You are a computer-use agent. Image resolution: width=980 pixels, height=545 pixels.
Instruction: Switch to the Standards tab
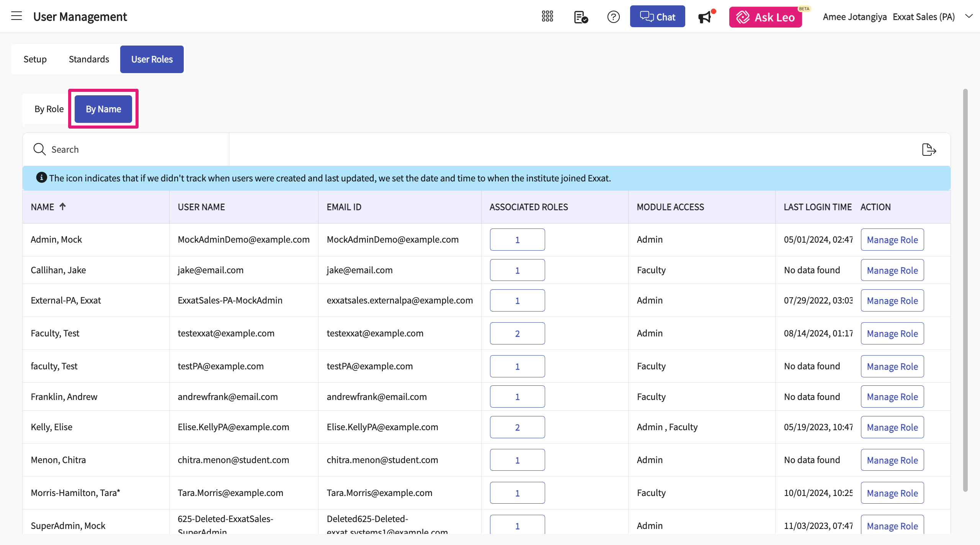89,59
